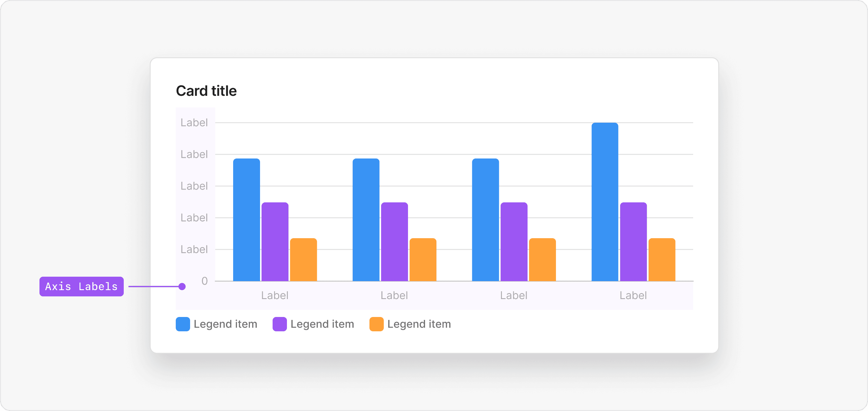Click the orange legend color swatch
The height and width of the screenshot is (411, 868).
(376, 324)
